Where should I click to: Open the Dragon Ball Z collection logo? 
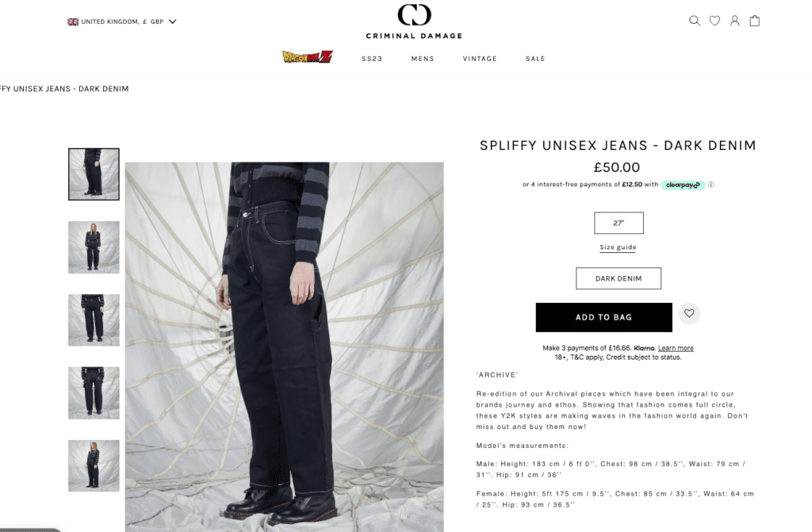(x=308, y=57)
